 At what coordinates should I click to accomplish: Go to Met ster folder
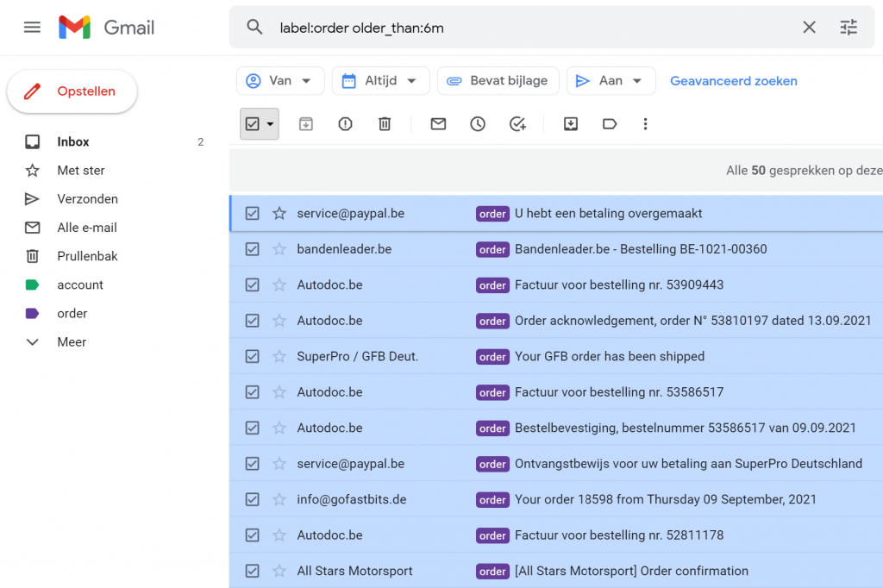[80, 170]
